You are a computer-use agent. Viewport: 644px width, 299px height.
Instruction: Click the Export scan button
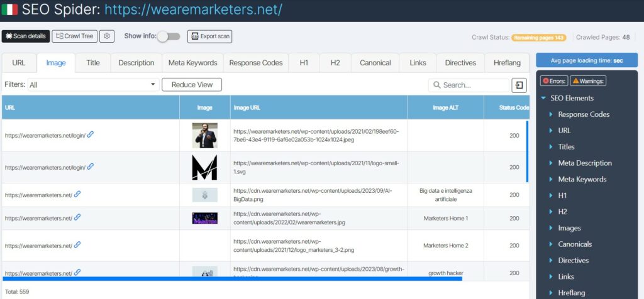tap(209, 36)
